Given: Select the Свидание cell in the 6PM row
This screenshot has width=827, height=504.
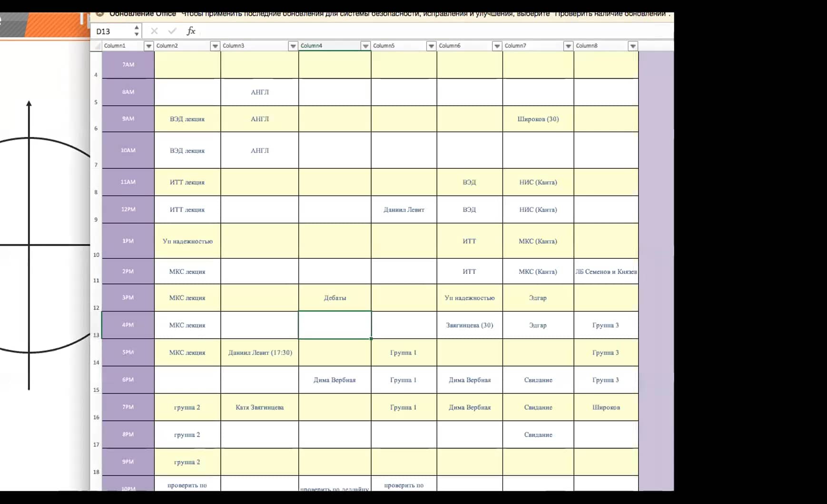Looking at the screenshot, I should (538, 379).
